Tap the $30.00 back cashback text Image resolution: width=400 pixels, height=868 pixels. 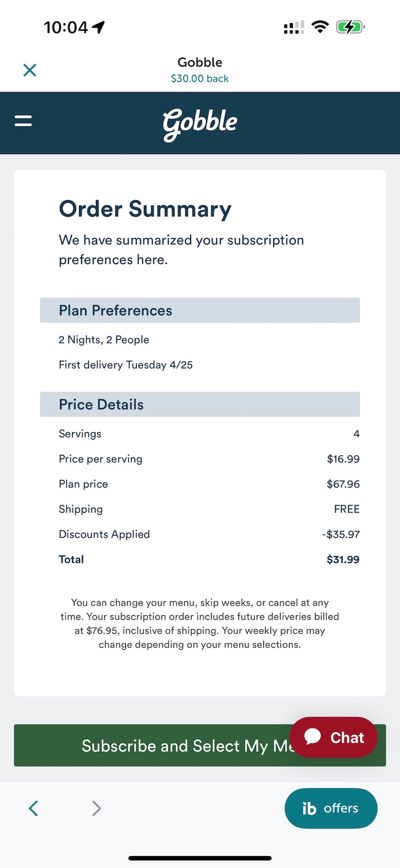coord(200,79)
